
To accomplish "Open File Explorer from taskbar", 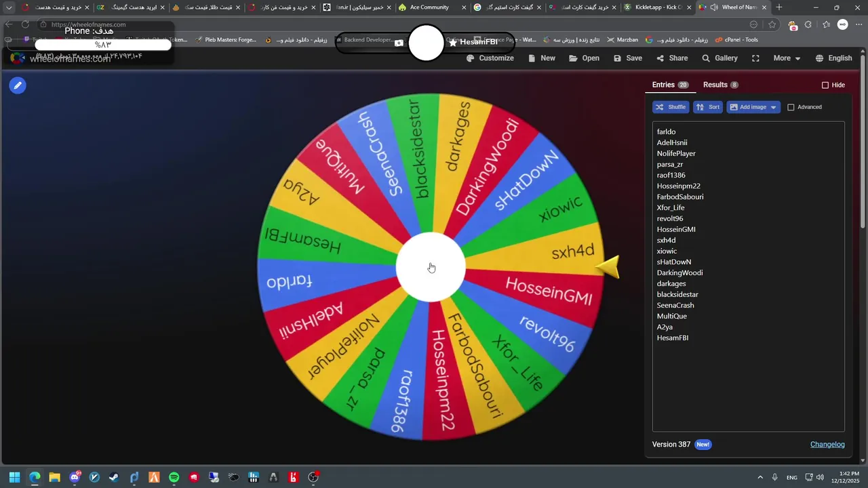I will tap(54, 477).
